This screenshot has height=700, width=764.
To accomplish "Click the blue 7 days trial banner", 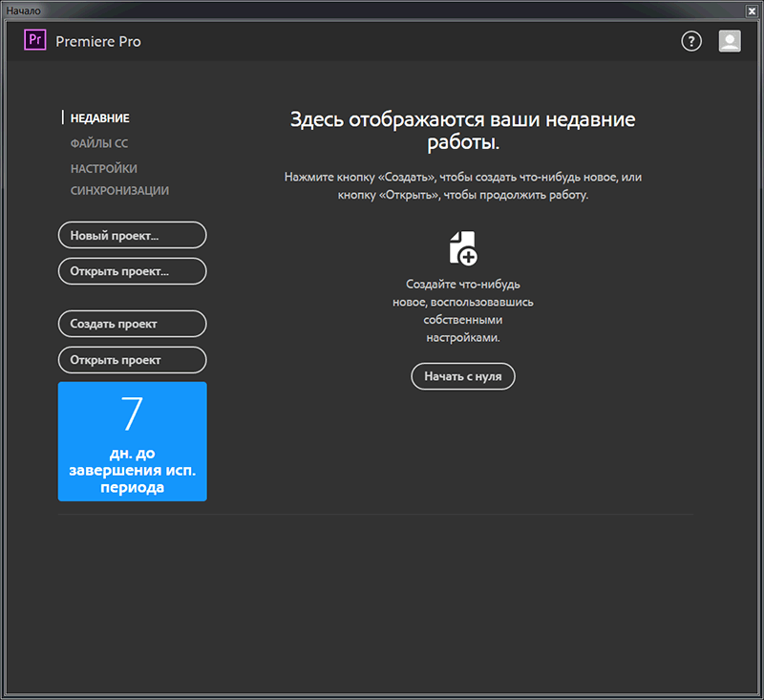I will [x=132, y=441].
